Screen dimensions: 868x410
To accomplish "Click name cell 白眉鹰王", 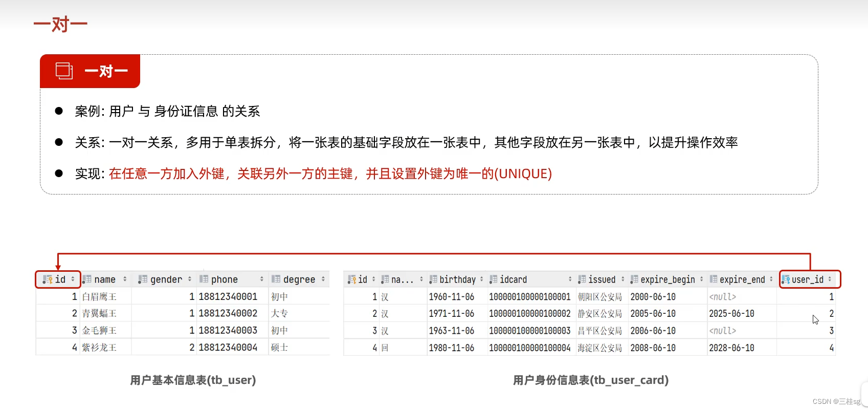I will click(99, 297).
